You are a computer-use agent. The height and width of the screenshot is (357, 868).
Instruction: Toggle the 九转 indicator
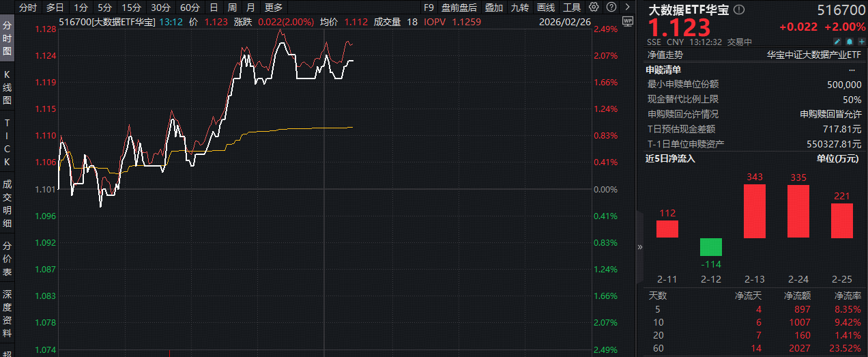(520, 8)
